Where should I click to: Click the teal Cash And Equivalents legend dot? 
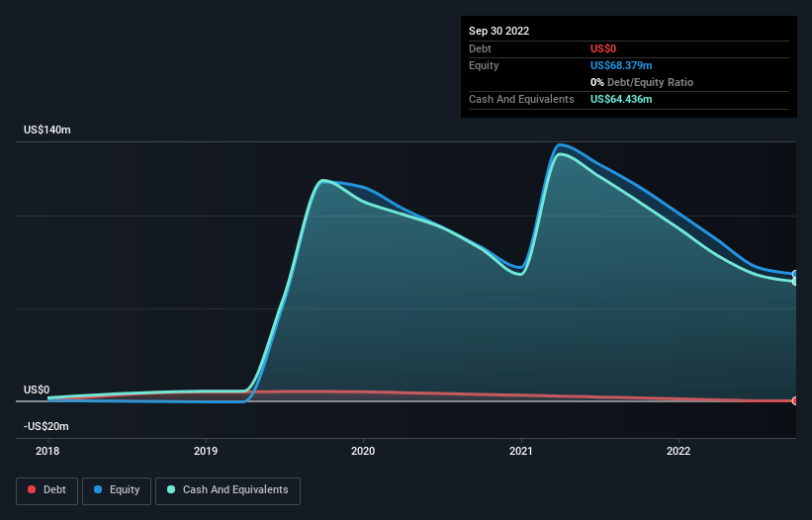click(171, 489)
